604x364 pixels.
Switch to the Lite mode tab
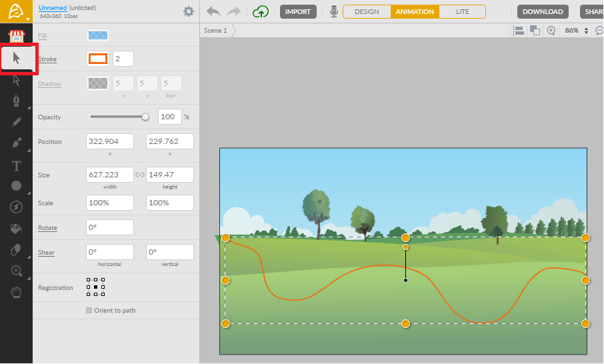[x=462, y=11]
